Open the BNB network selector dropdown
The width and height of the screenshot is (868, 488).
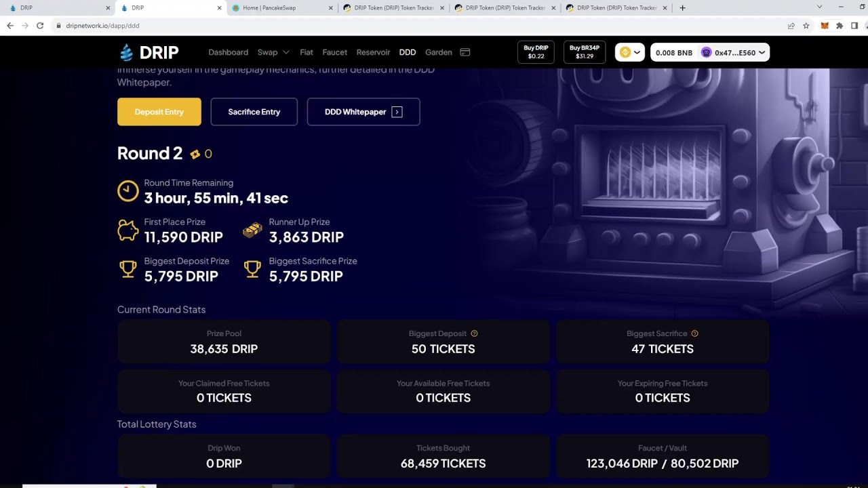tap(629, 52)
